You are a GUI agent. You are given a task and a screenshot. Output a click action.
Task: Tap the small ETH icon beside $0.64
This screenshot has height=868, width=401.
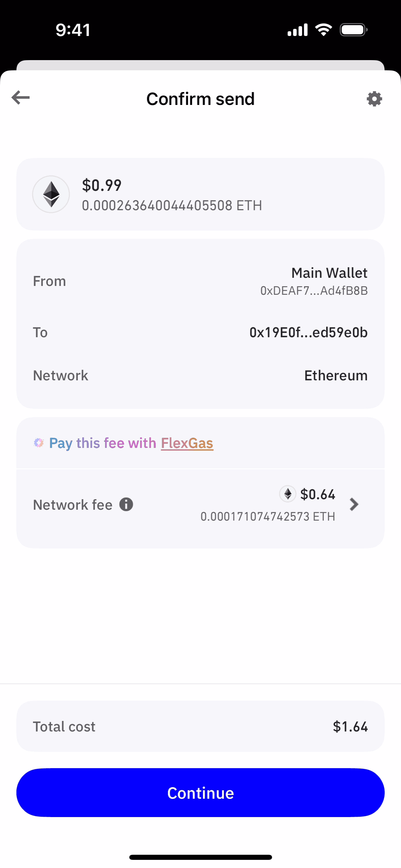coord(287,494)
